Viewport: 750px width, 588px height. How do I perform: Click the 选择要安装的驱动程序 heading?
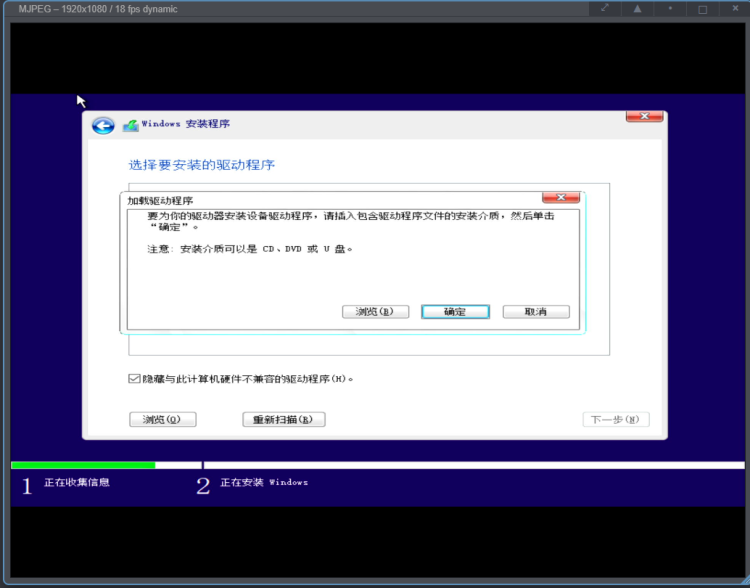coord(201,165)
